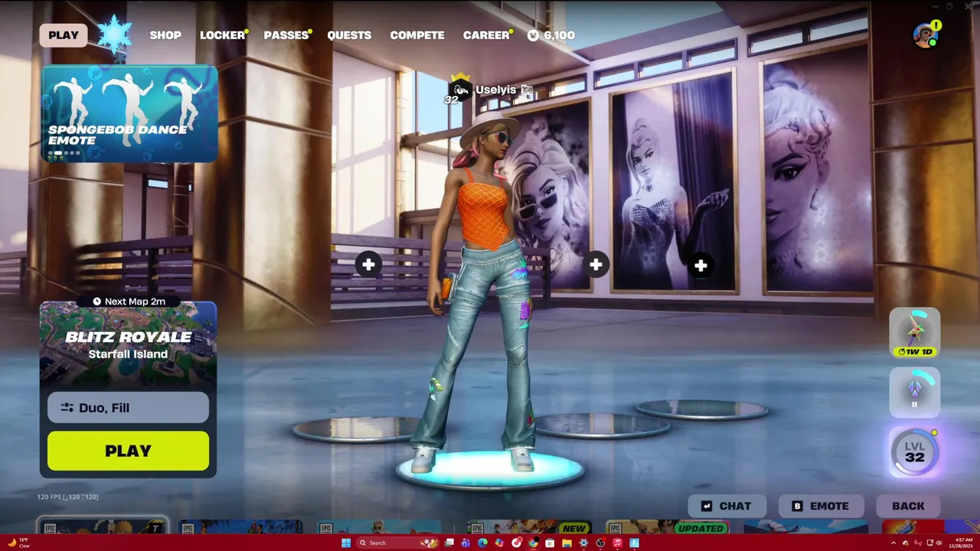
Task: Click the BACK button
Action: (908, 506)
